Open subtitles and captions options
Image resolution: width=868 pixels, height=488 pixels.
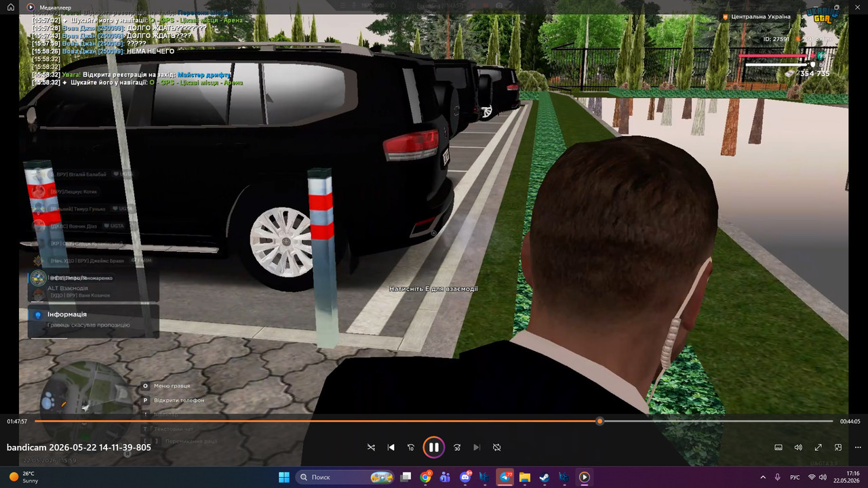pyautogui.click(x=778, y=447)
